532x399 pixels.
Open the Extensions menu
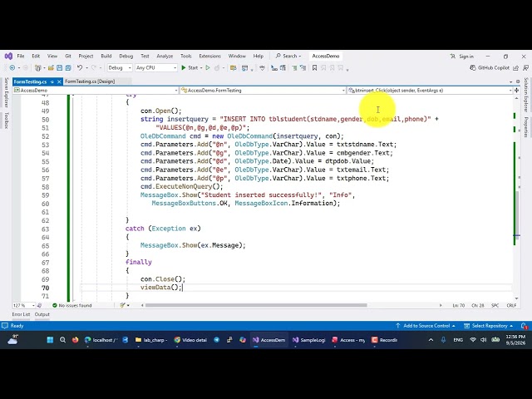[209, 56]
